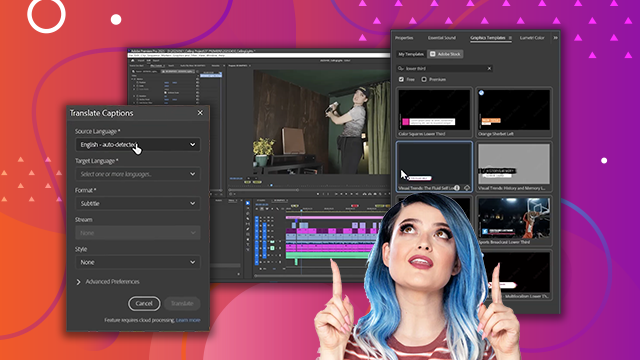Open the Target Language dropdown
Image resolution: width=640 pixels, height=360 pixels.
(x=138, y=174)
